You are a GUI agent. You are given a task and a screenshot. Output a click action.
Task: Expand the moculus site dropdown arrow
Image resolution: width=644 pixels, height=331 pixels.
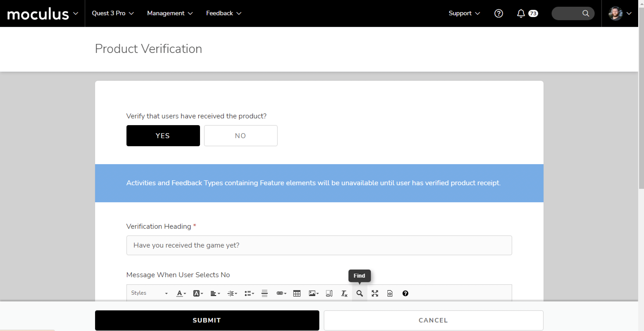click(x=76, y=13)
